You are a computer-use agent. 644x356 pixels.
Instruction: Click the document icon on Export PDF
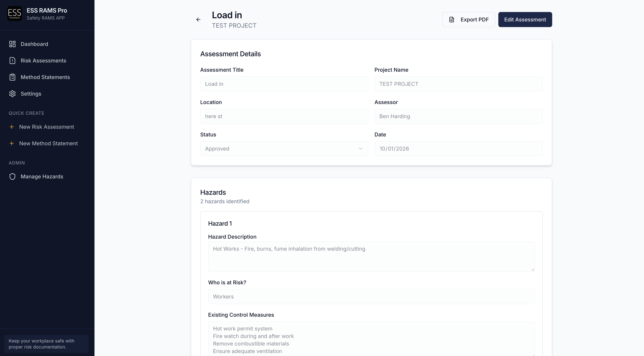(x=452, y=20)
